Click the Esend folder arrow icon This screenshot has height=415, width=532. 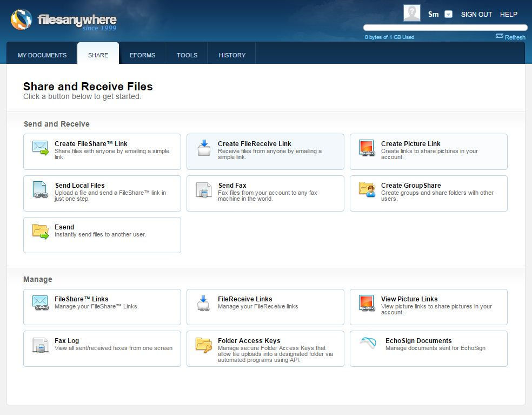pyautogui.click(x=41, y=231)
